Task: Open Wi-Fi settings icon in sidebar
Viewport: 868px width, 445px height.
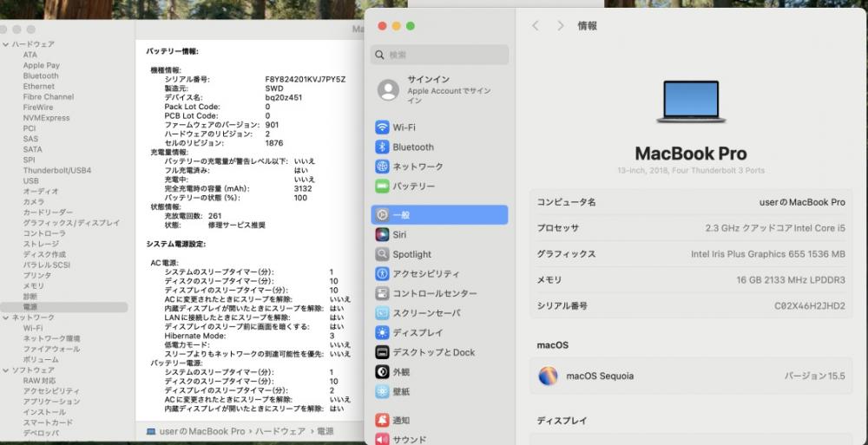Action: 382,128
